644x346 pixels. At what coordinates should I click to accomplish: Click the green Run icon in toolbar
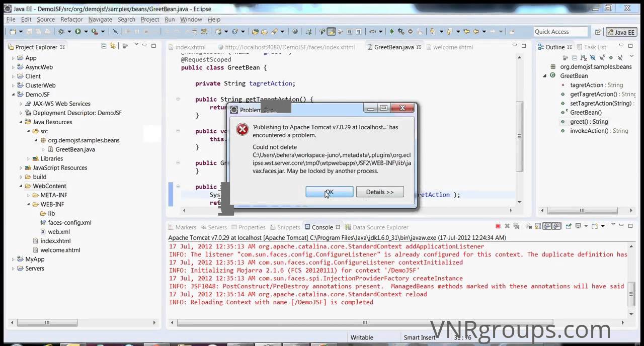point(78,31)
